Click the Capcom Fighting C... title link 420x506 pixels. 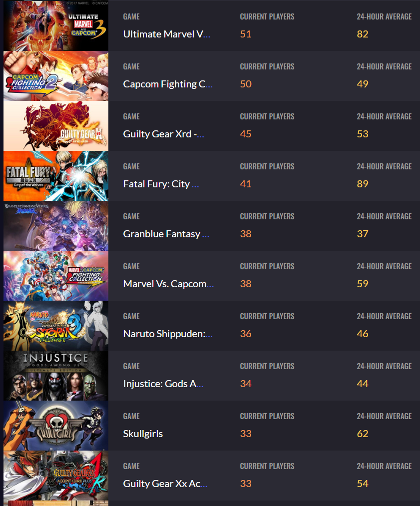coord(168,84)
